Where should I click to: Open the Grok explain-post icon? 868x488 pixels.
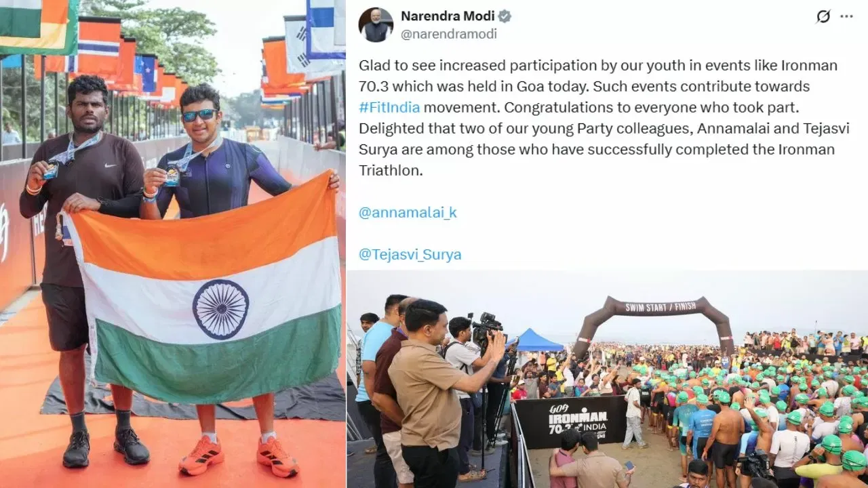point(823,16)
